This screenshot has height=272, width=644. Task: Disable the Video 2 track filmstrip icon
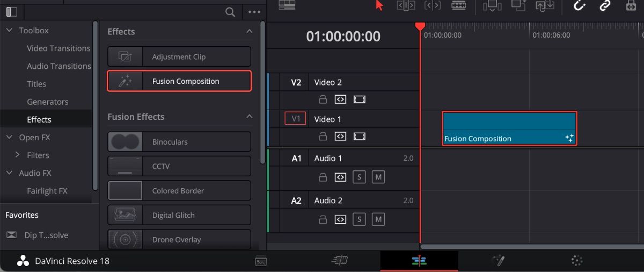pyautogui.click(x=360, y=99)
